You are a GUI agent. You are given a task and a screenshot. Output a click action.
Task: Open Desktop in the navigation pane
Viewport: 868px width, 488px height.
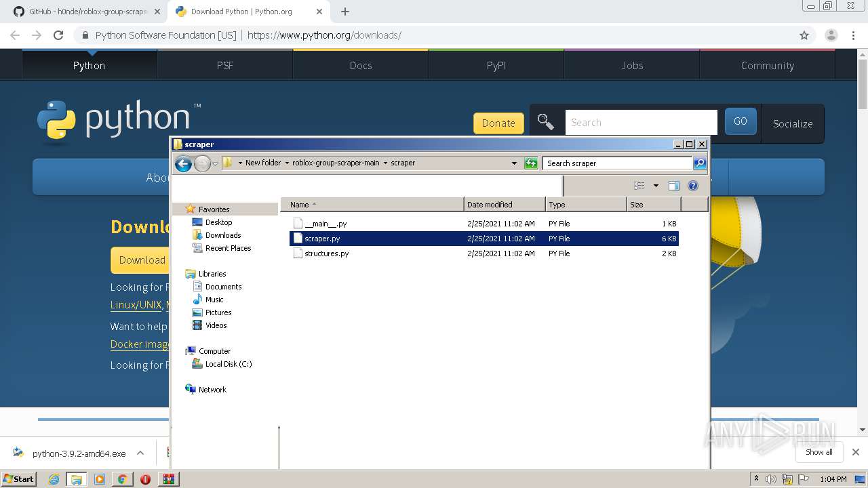click(218, 222)
